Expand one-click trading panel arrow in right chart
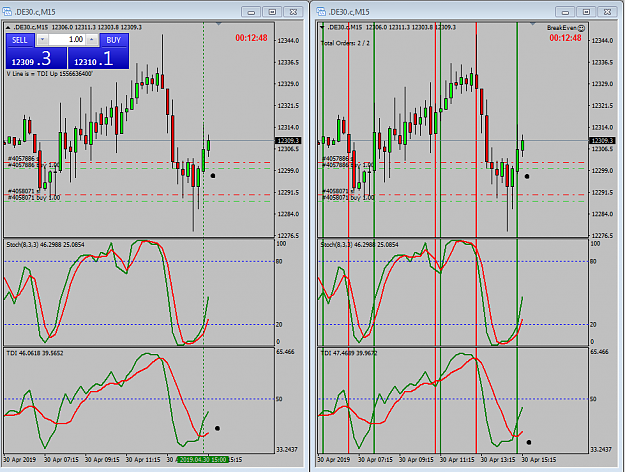 (x=322, y=28)
